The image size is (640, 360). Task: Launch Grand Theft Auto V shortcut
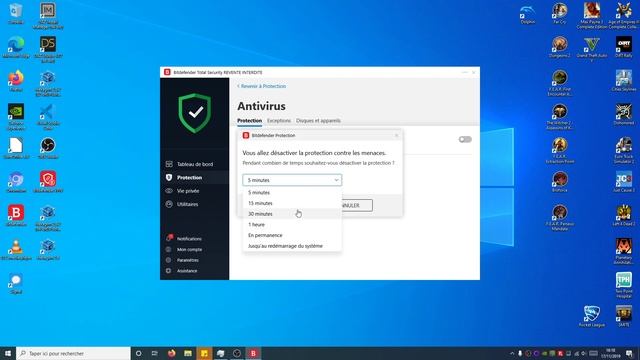click(x=591, y=49)
